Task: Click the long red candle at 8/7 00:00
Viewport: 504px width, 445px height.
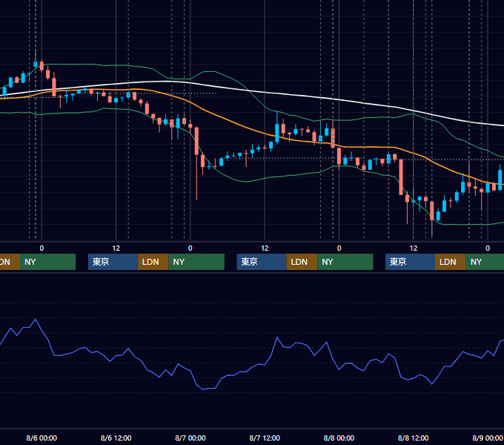Action: pyautogui.click(x=196, y=141)
